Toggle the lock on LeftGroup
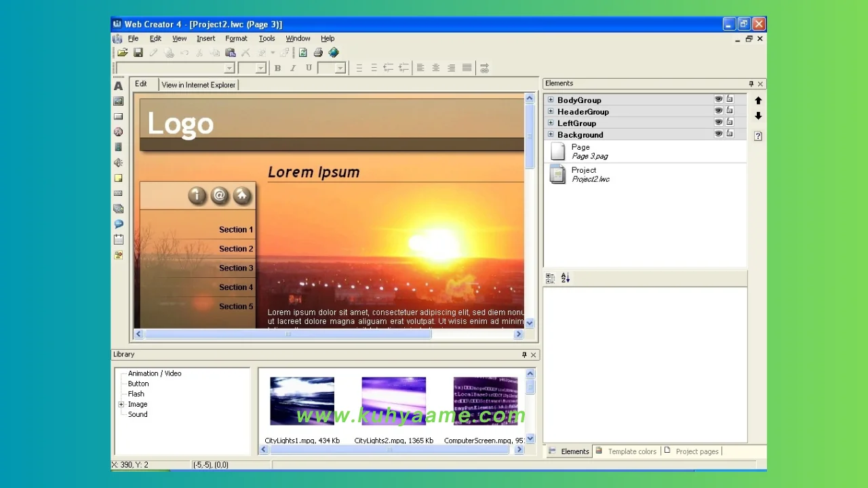Image resolution: width=868 pixels, height=488 pixels. [730, 122]
